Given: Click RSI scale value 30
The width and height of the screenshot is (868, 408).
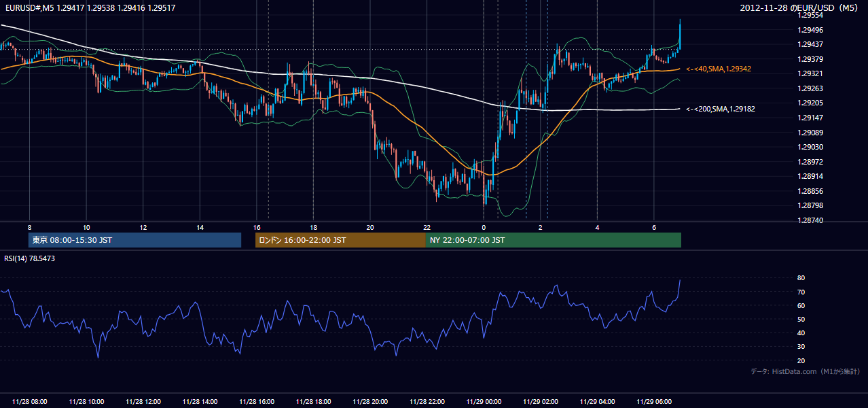Looking at the screenshot, I should pyautogui.click(x=801, y=346).
